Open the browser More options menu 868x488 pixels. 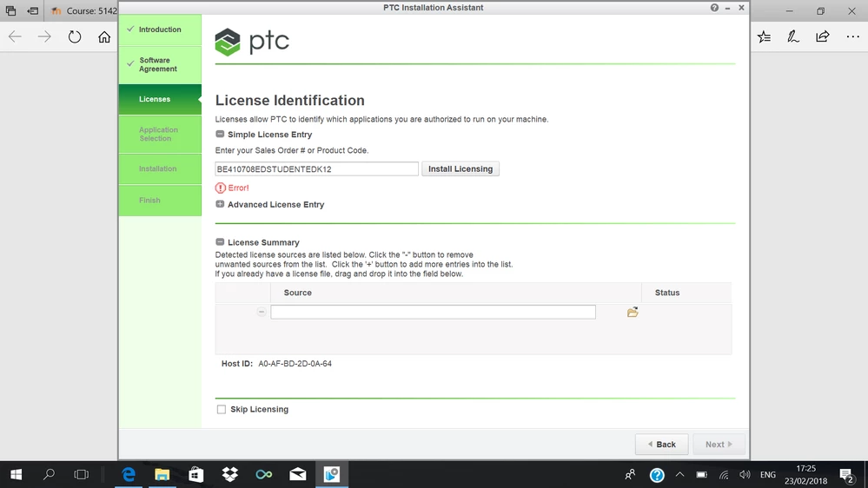[852, 37]
